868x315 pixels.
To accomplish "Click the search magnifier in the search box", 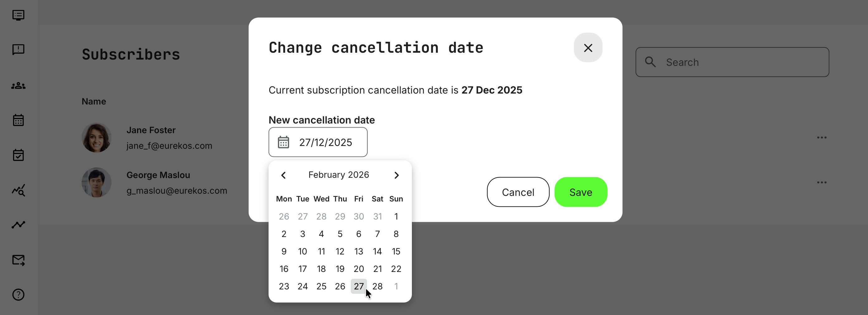I will [x=650, y=62].
